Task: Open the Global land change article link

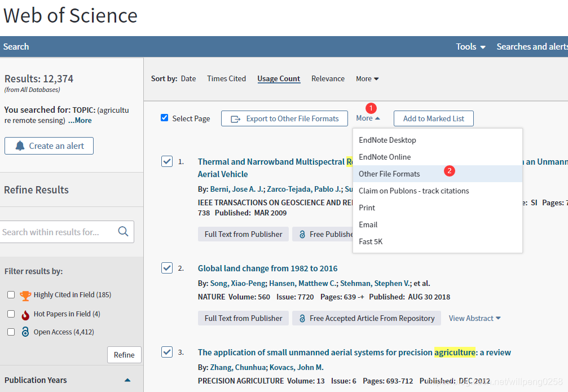Action: click(x=267, y=268)
